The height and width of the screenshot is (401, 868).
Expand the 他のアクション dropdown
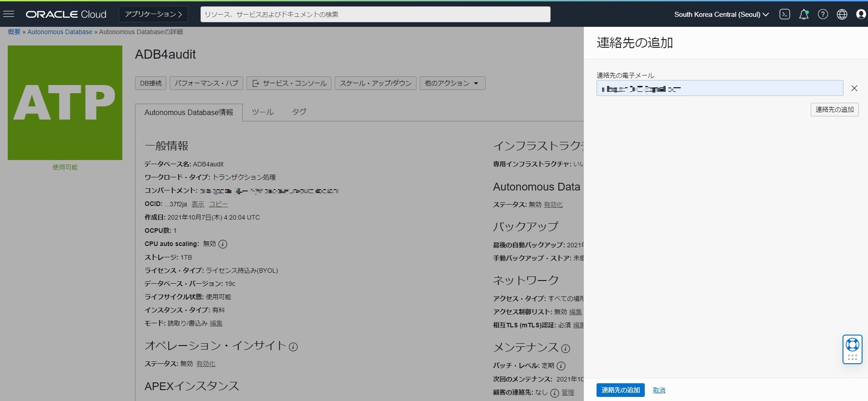pyautogui.click(x=452, y=83)
